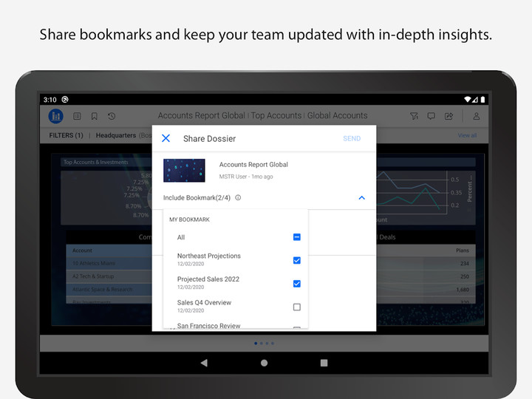
Task: Collapse the Include Bookmark chevron
Action: 361,198
